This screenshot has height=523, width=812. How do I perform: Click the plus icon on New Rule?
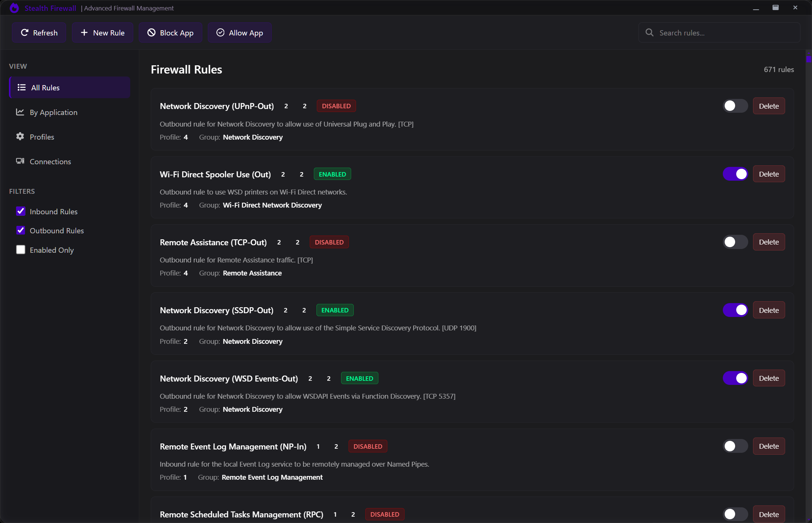(84, 33)
